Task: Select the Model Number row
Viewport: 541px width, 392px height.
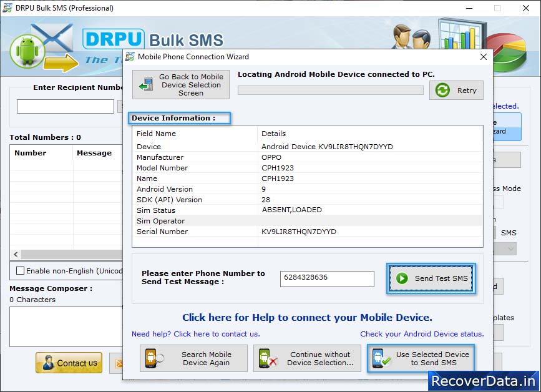Action: pyautogui.click(x=307, y=168)
